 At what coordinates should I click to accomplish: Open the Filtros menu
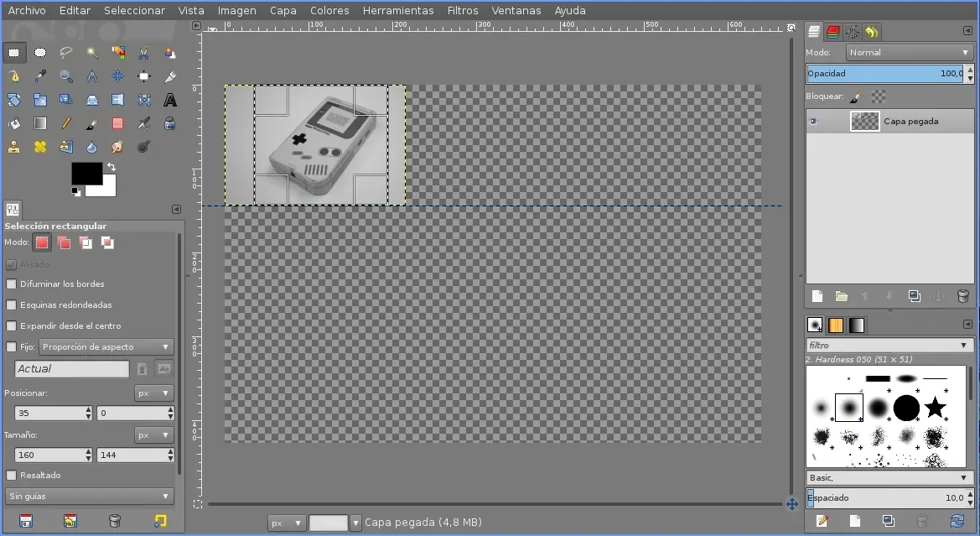[462, 10]
